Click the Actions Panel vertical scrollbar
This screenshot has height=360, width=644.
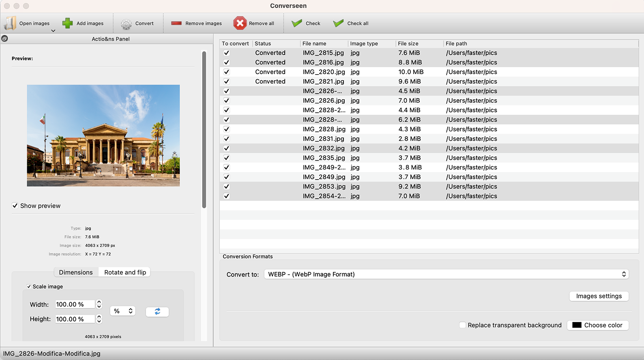(204, 129)
